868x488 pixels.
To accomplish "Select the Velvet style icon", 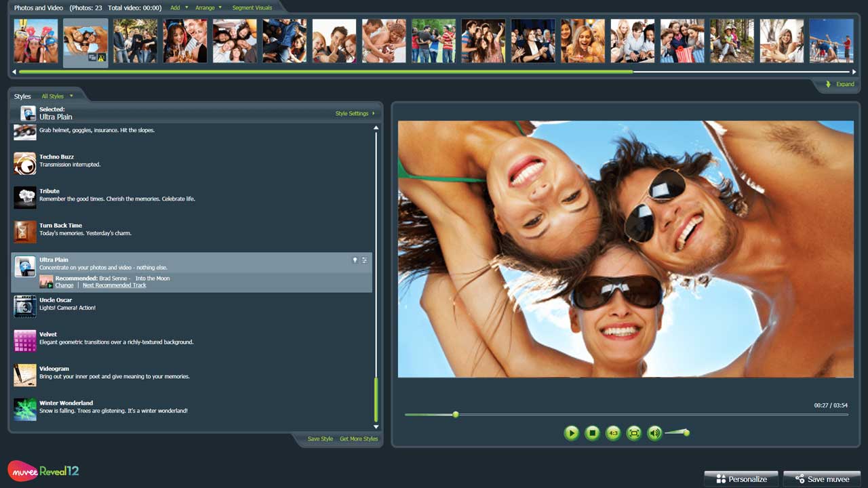I will click(25, 341).
